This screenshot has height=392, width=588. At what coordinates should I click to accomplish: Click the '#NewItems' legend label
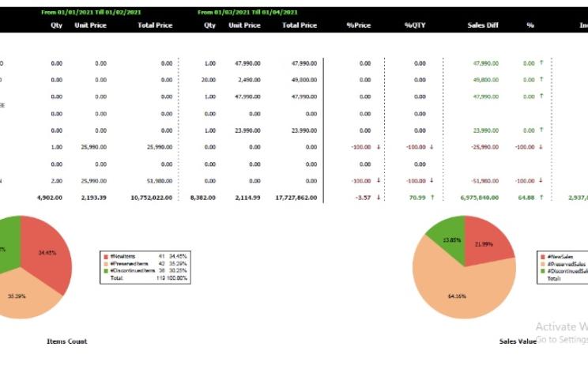tap(122, 257)
